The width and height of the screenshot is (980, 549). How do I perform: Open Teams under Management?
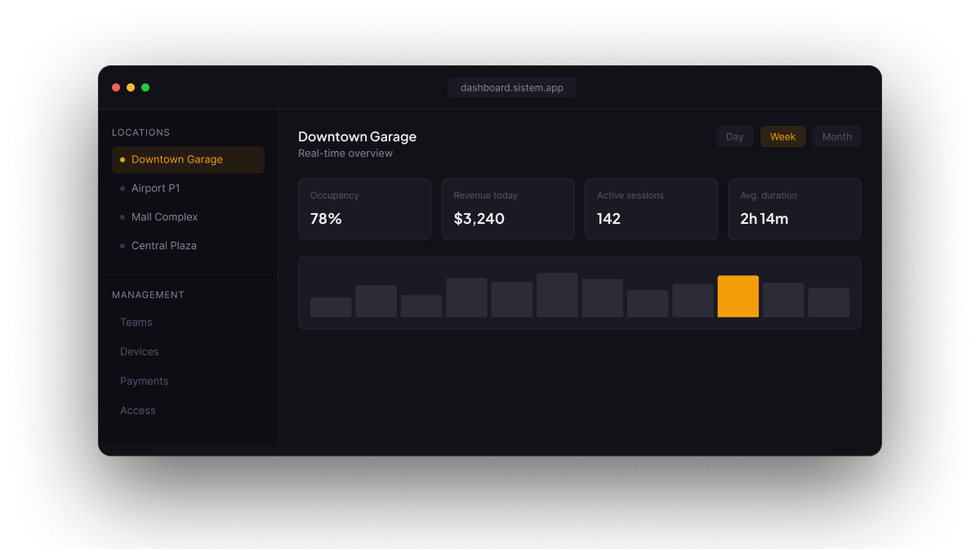[x=136, y=322]
